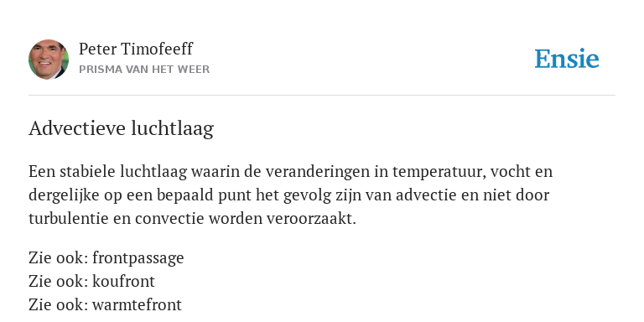This screenshot has width=644, height=322.
Task: Click the first 'Zie ook:' label before frontpassage
Action: click(59, 258)
